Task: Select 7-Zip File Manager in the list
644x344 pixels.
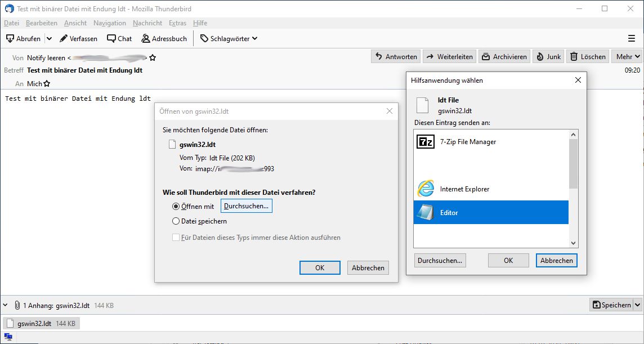Action: pos(491,142)
